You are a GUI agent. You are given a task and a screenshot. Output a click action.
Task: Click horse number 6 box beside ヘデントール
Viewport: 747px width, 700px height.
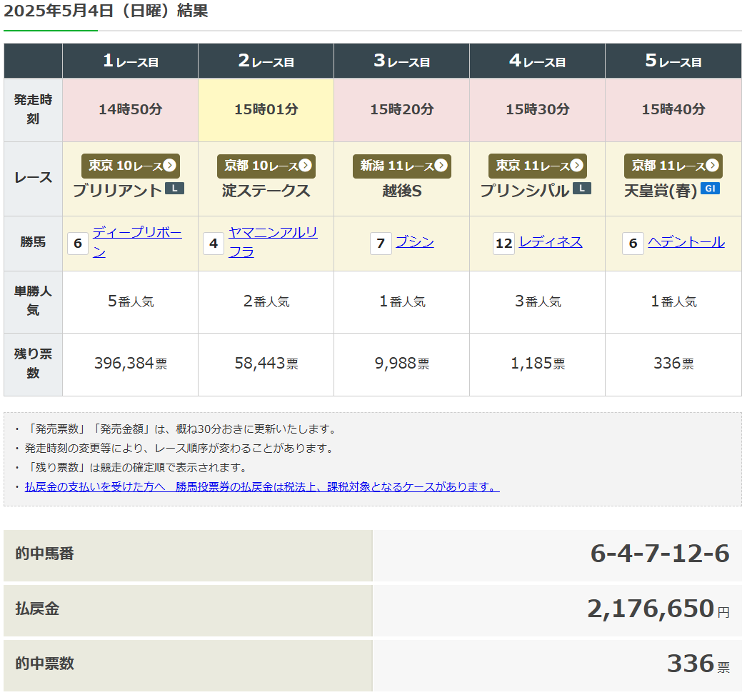633,244
